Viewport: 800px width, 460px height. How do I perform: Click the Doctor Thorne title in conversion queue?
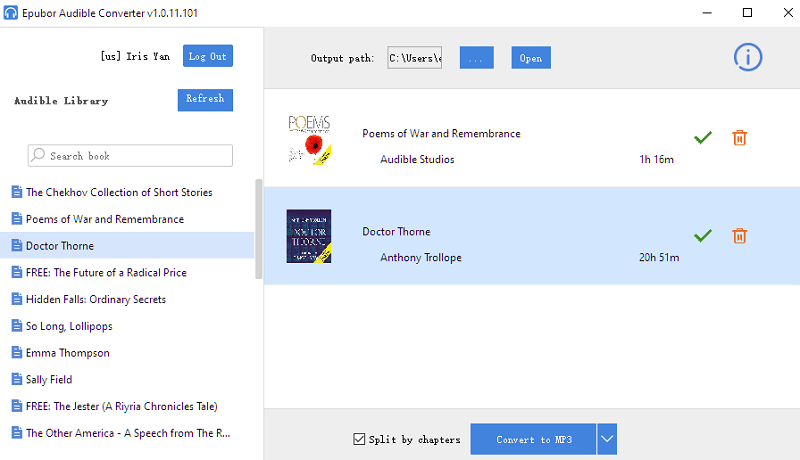396,232
